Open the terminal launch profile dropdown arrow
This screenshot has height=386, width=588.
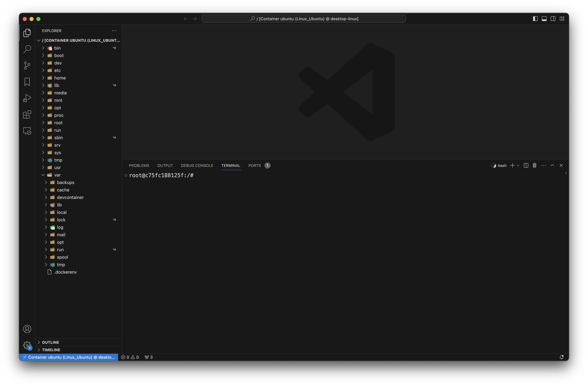click(x=518, y=166)
